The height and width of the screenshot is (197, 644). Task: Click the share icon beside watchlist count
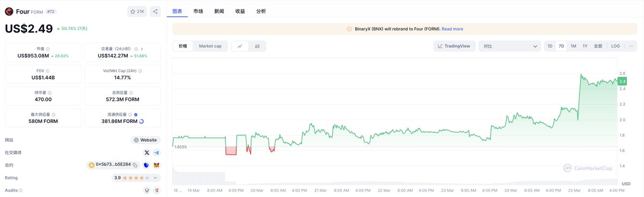[x=155, y=11]
